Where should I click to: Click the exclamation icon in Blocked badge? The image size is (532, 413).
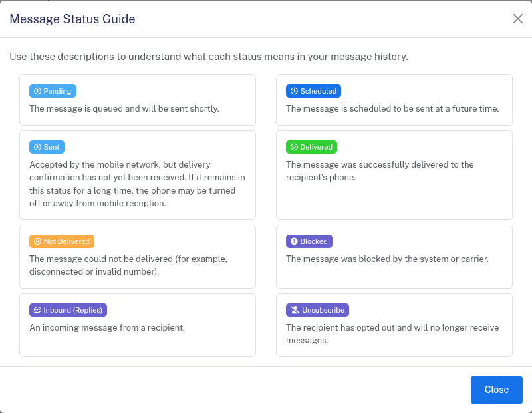point(294,241)
